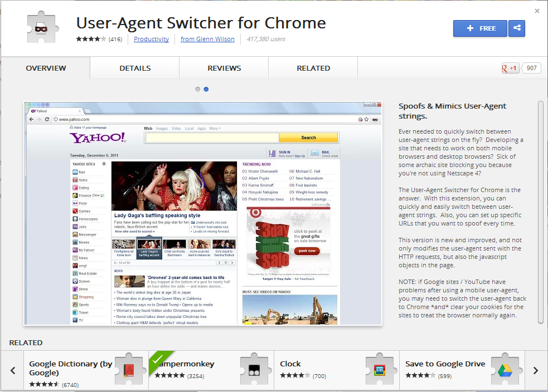
Task: Click the Spoofs & Mimics User-Agent strings heading
Action: pos(452,111)
